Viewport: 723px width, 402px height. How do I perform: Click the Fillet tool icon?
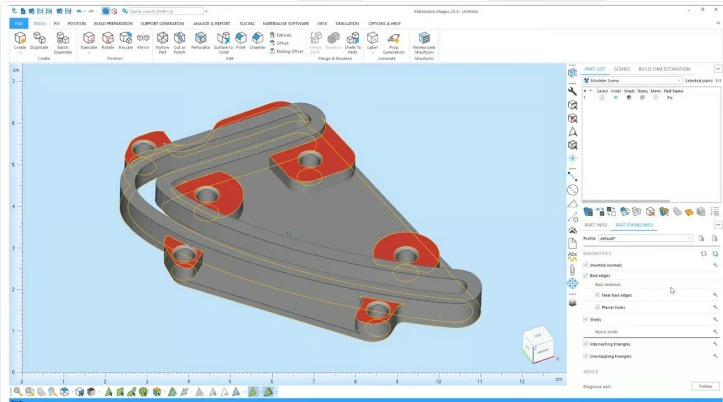241,38
